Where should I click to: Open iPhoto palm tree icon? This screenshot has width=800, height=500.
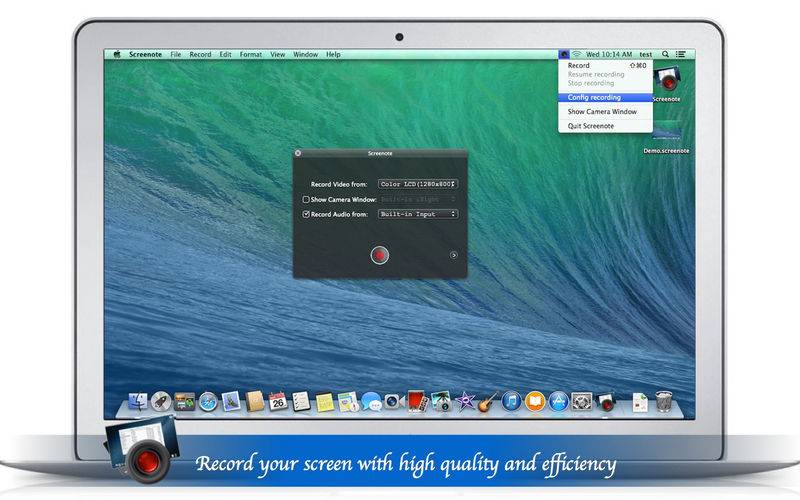point(440,402)
